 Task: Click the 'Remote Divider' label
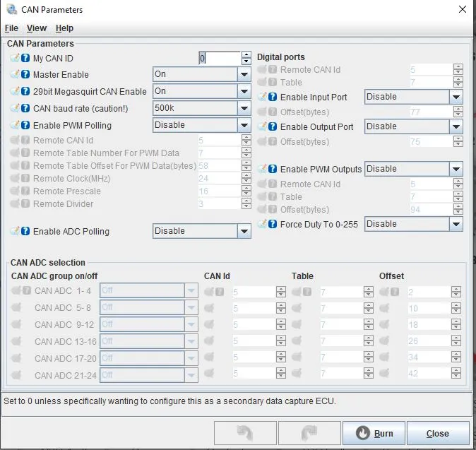tap(63, 204)
